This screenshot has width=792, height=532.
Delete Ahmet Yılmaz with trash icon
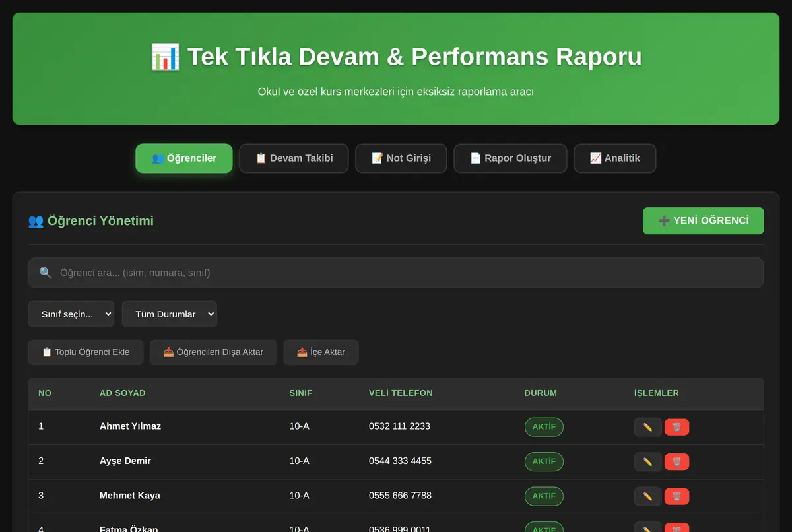tap(676, 427)
